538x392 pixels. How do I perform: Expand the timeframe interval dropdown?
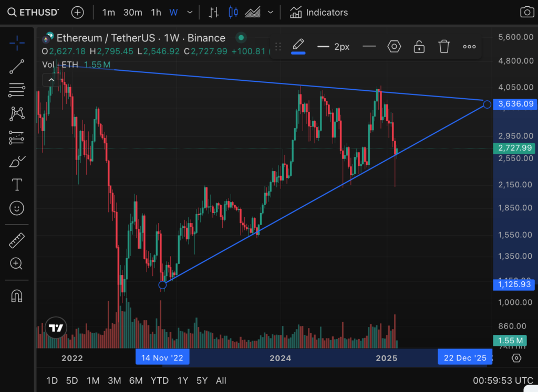pos(190,13)
